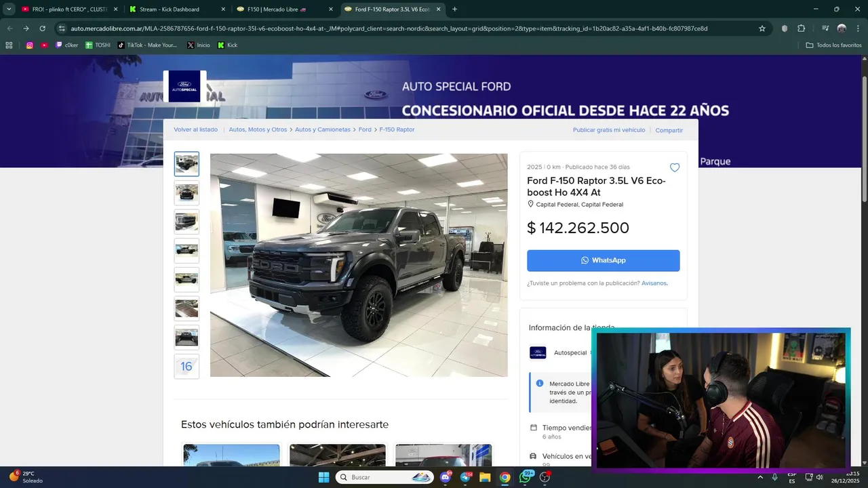Open the TOSHI bookmark

coord(98,45)
